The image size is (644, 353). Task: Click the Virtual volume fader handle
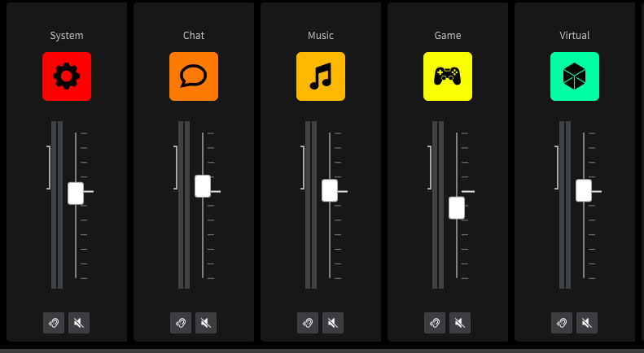pos(584,190)
